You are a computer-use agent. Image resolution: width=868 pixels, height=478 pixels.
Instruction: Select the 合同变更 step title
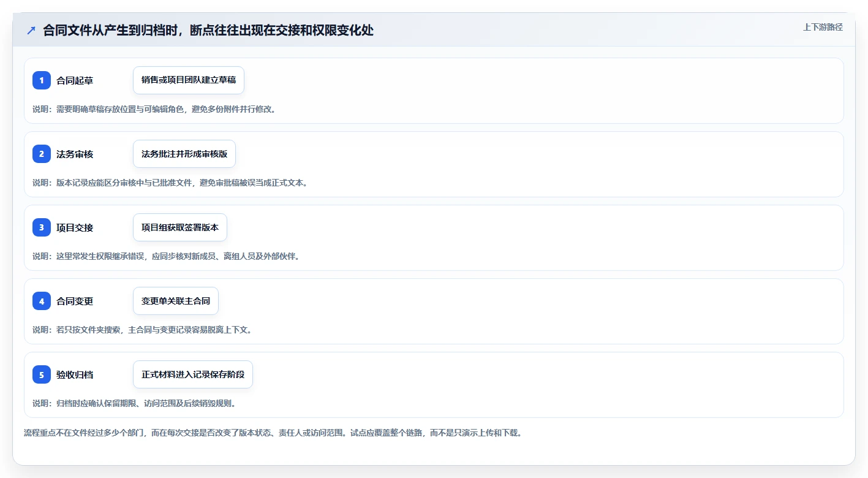click(75, 301)
